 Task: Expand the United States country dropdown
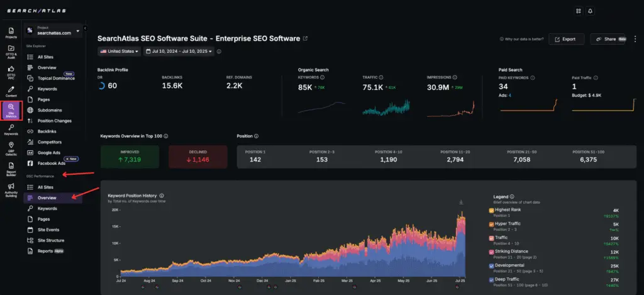(119, 52)
